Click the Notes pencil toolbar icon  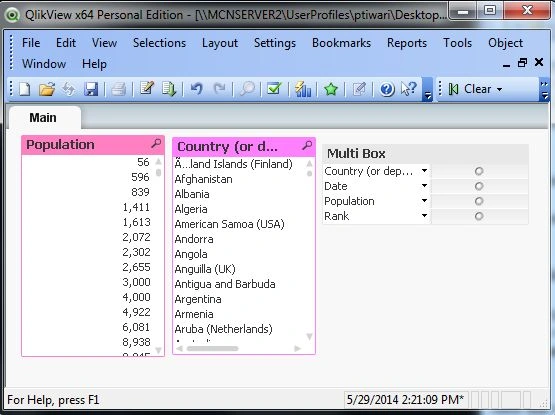coord(359,89)
